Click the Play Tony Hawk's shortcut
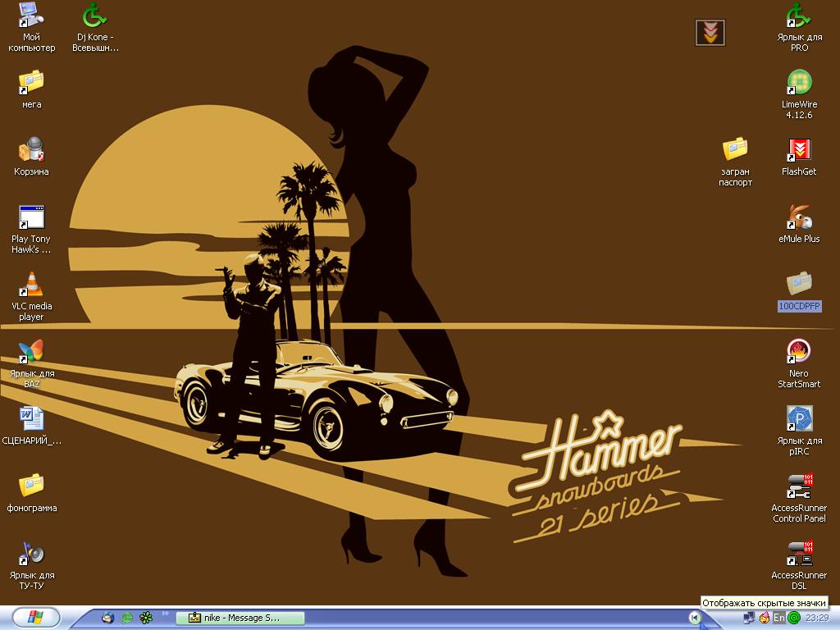This screenshot has width=840, height=630. [x=31, y=217]
